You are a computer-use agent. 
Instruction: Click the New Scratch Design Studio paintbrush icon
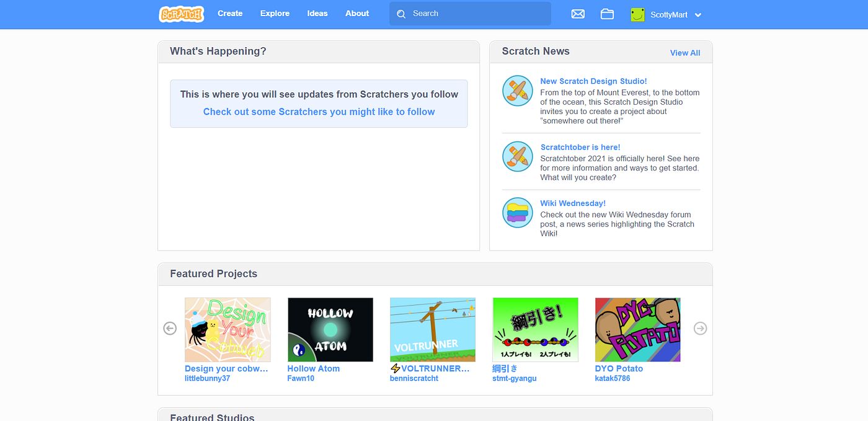tap(518, 91)
